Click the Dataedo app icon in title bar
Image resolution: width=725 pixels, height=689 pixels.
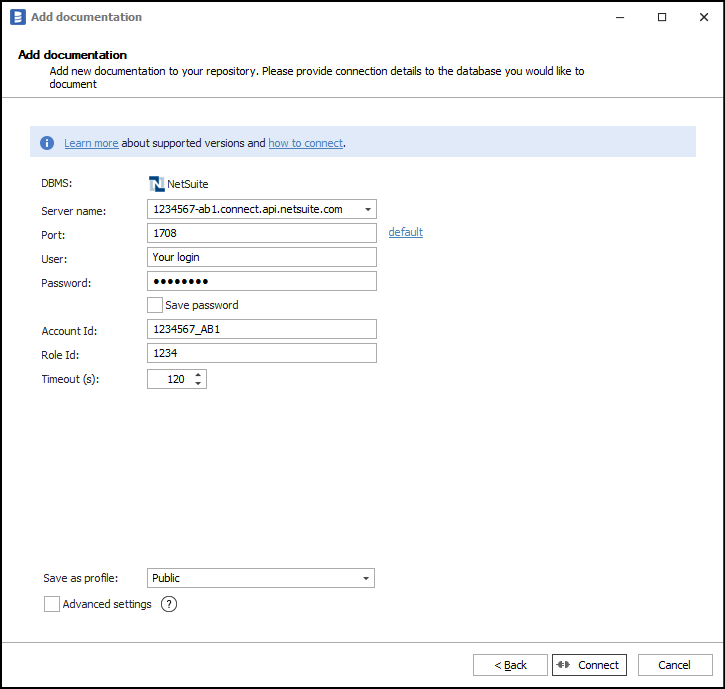tap(16, 17)
